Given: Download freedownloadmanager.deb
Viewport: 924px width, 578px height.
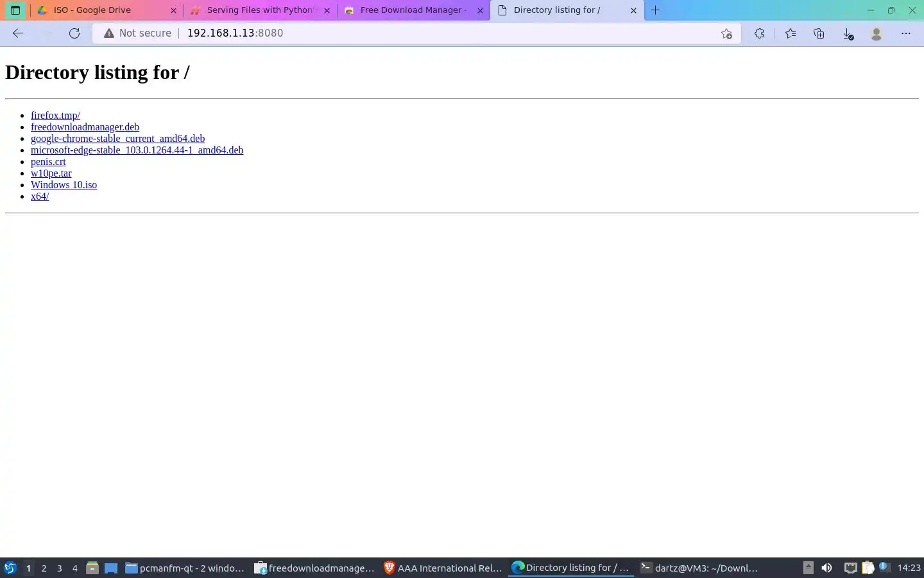Looking at the screenshot, I should click(x=85, y=127).
